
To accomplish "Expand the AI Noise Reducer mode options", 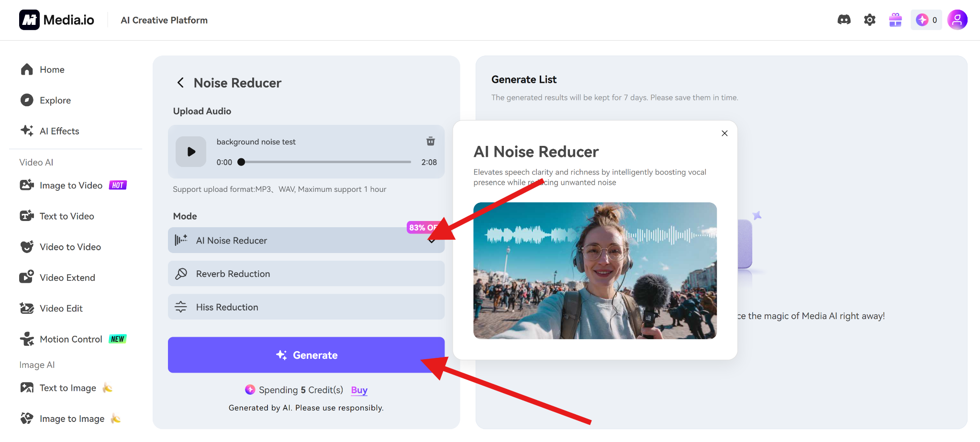I will [431, 241].
